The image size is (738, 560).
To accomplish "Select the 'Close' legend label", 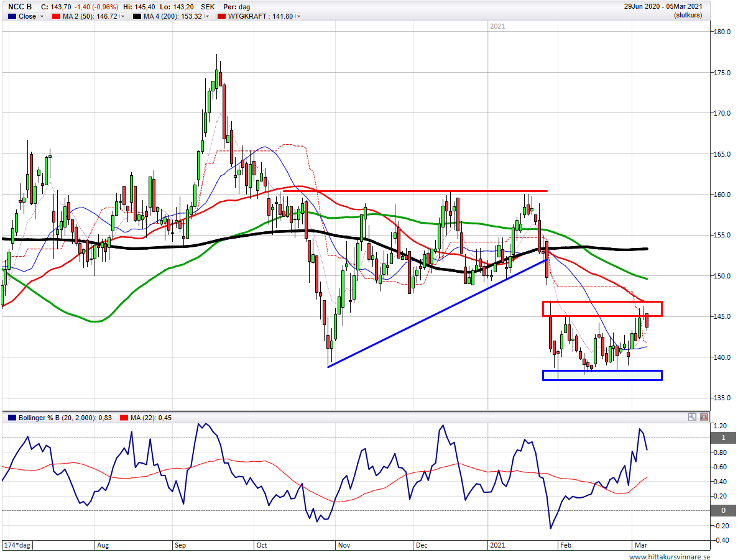I will tap(27, 16).
